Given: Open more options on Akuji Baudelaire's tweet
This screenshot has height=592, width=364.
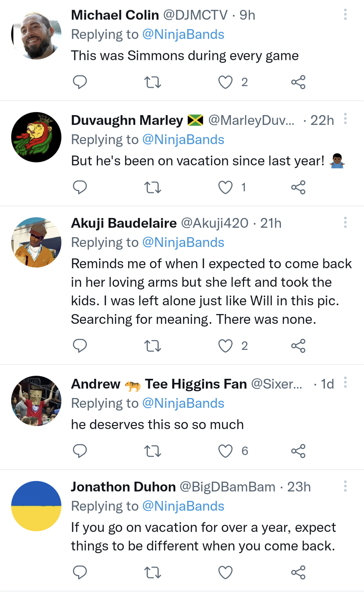Looking at the screenshot, I should point(345,223).
